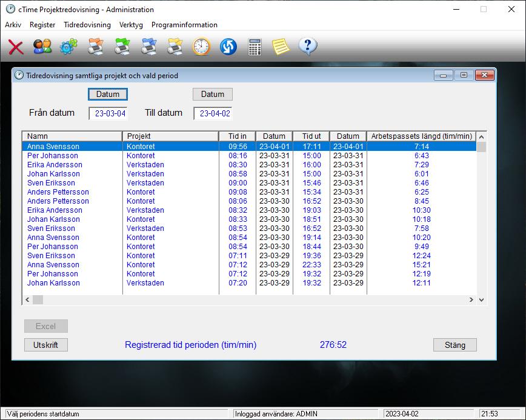
Task: Open the Tidredovisning menu
Action: 87,25
